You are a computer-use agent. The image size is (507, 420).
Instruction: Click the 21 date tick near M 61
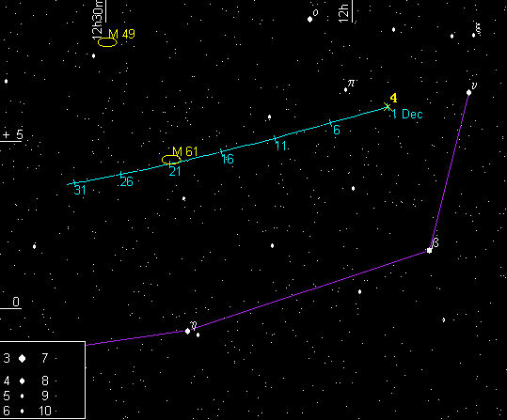tap(170, 163)
